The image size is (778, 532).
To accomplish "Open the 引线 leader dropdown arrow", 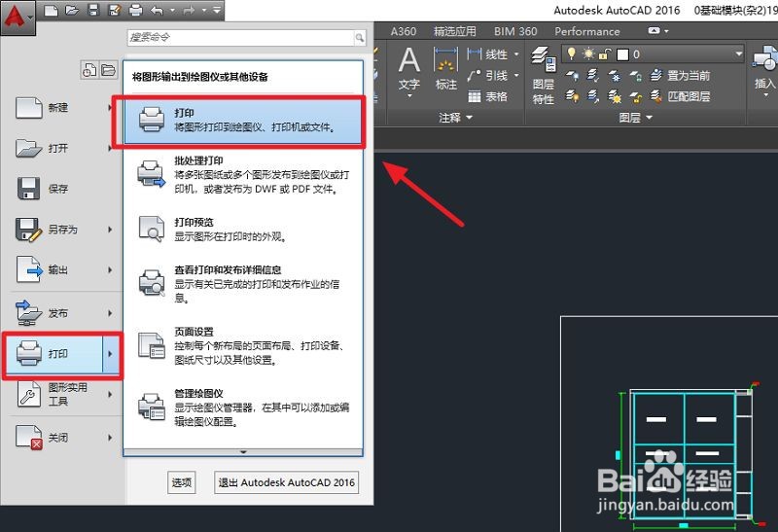I will coord(516,76).
